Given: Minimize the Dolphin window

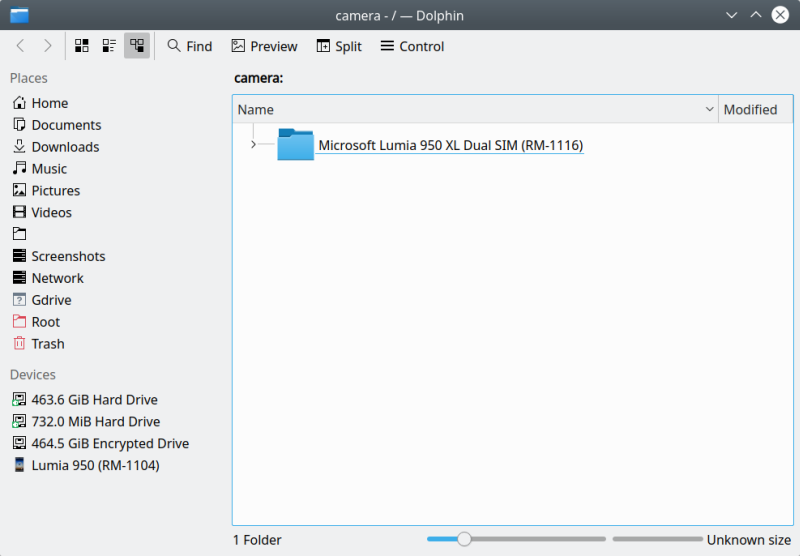Looking at the screenshot, I should [731, 15].
